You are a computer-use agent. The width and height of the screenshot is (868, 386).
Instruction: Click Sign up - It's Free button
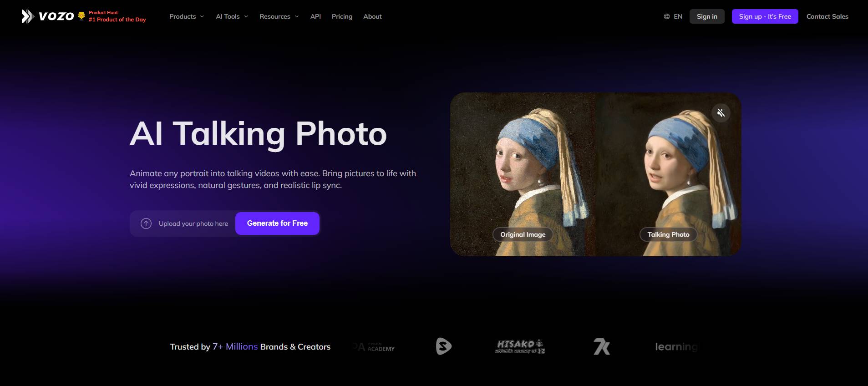[765, 16]
